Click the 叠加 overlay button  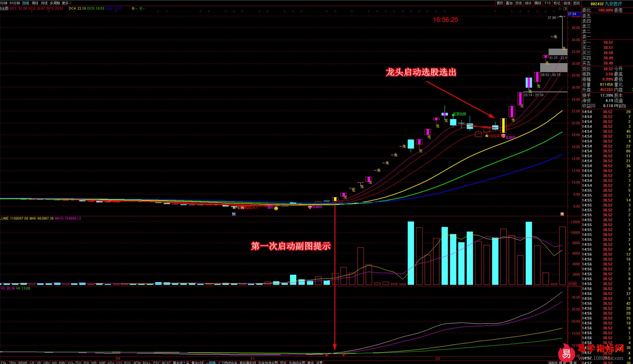point(509,3)
